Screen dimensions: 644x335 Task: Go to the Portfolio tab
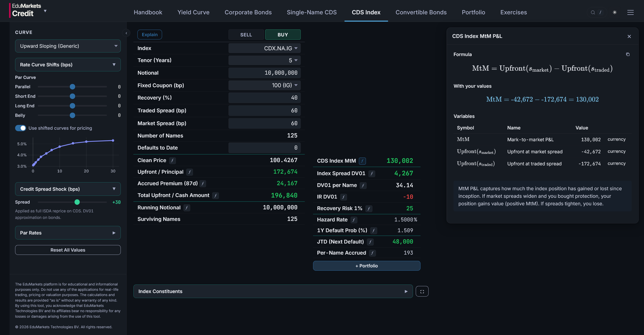(x=473, y=12)
